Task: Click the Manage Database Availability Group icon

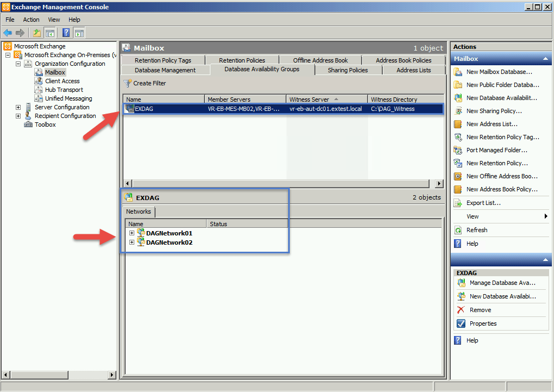Action: [x=461, y=283]
